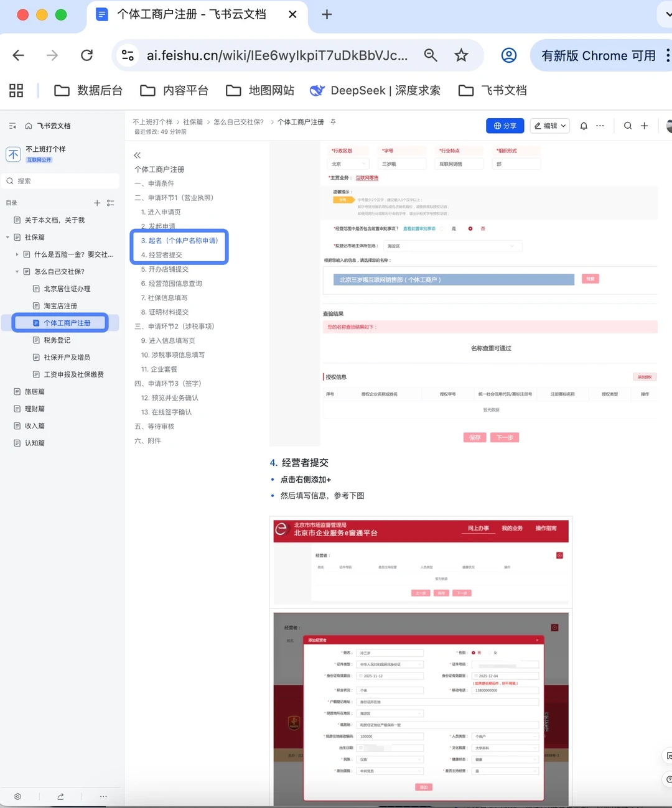Jump to outline 6. 经营范围信息查询

(x=172, y=284)
